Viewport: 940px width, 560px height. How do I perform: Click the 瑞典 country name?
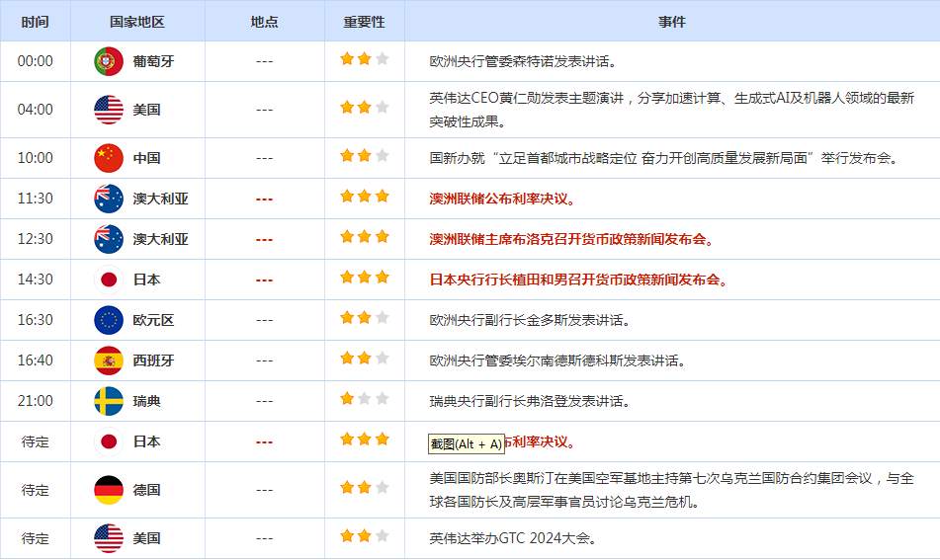click(x=147, y=401)
